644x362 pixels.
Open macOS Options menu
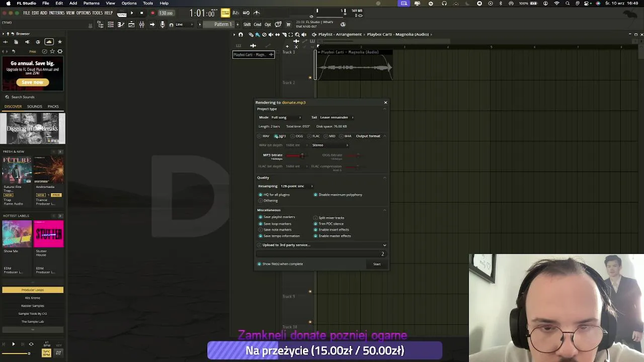[129, 3]
